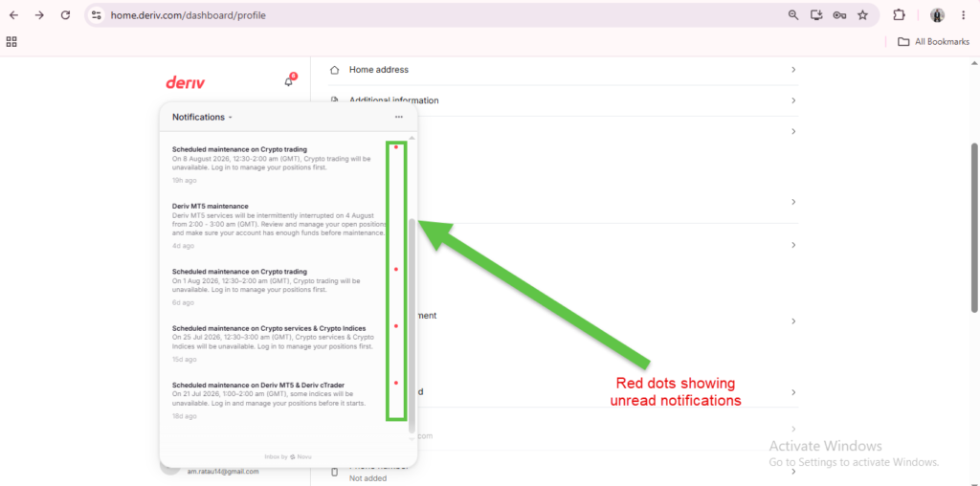Bookmark this page with the star icon
This screenshot has height=486, width=980.
point(862,15)
